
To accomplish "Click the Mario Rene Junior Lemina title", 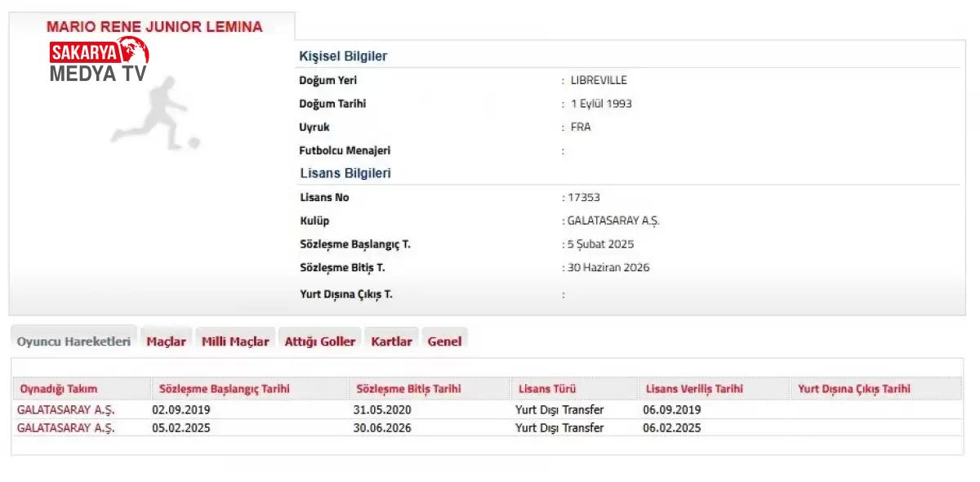I will click(154, 27).
